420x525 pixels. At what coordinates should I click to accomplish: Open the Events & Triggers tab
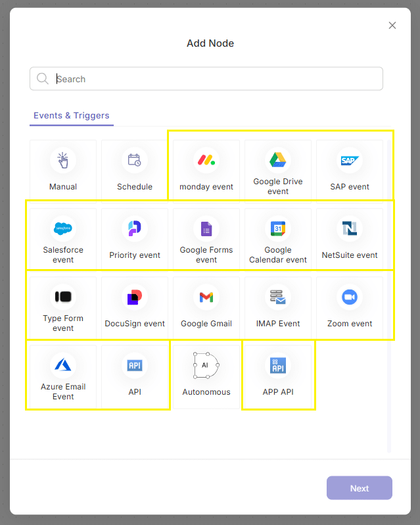[71, 116]
